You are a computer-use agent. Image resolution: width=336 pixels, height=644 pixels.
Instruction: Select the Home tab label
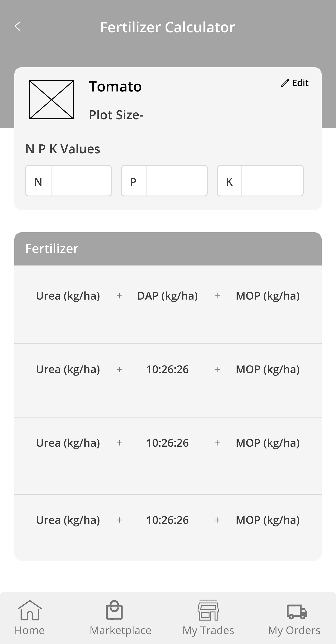pyautogui.click(x=30, y=630)
